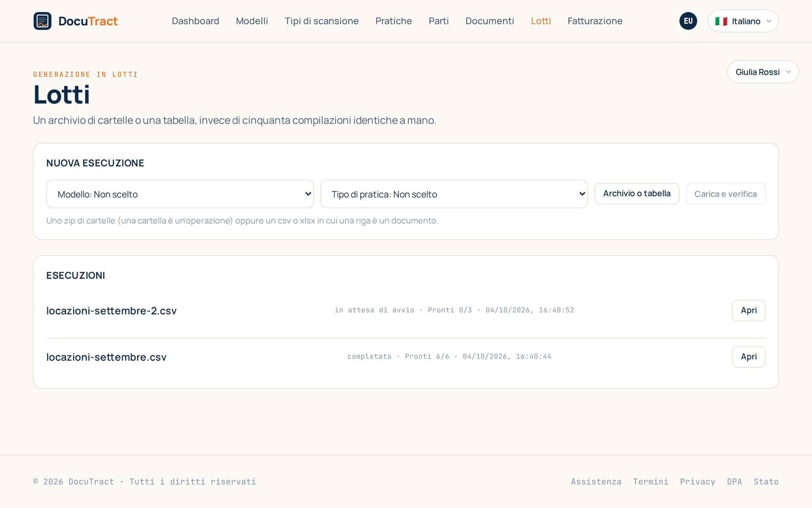The image size is (812, 508).
Task: Click the 'ESECUZIONI' section title
Action: point(76,276)
